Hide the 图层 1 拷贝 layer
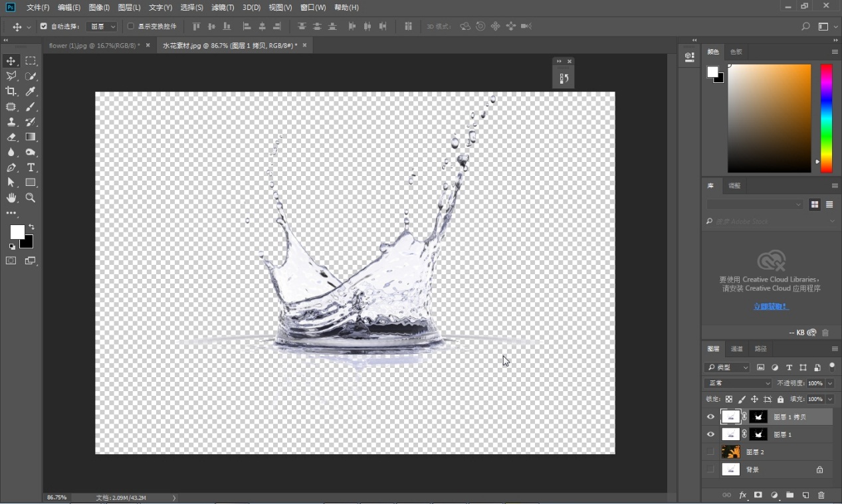 point(710,417)
